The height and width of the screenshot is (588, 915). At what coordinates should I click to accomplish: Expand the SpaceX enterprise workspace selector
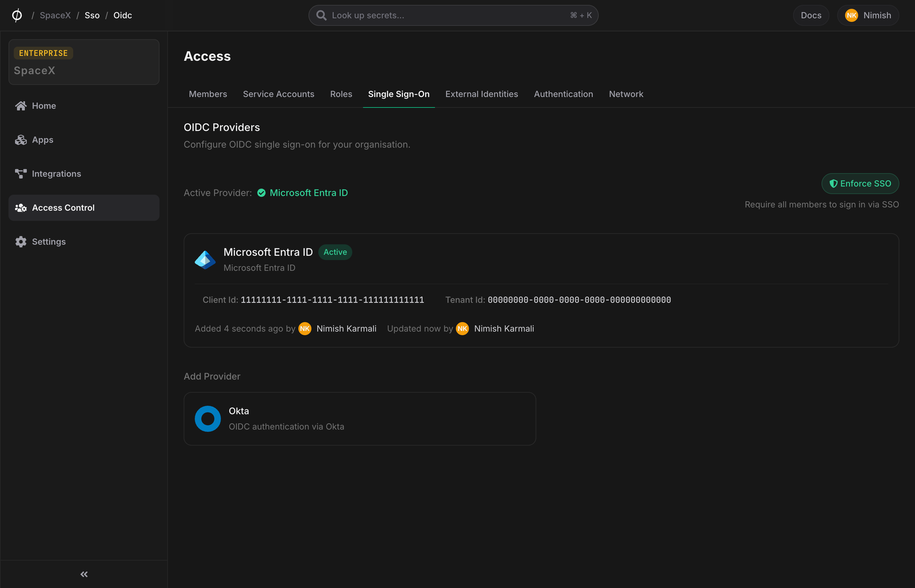tap(84, 62)
